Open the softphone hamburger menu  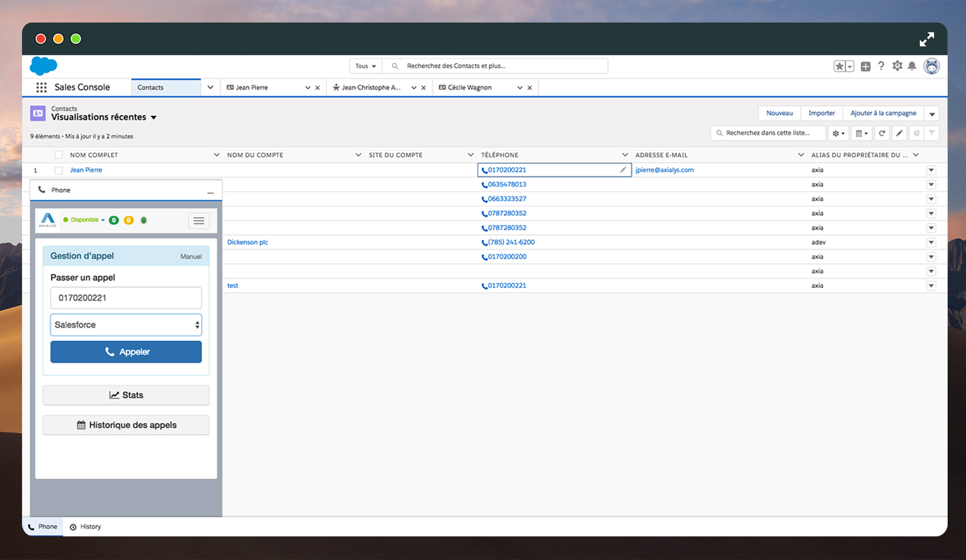[x=199, y=221]
